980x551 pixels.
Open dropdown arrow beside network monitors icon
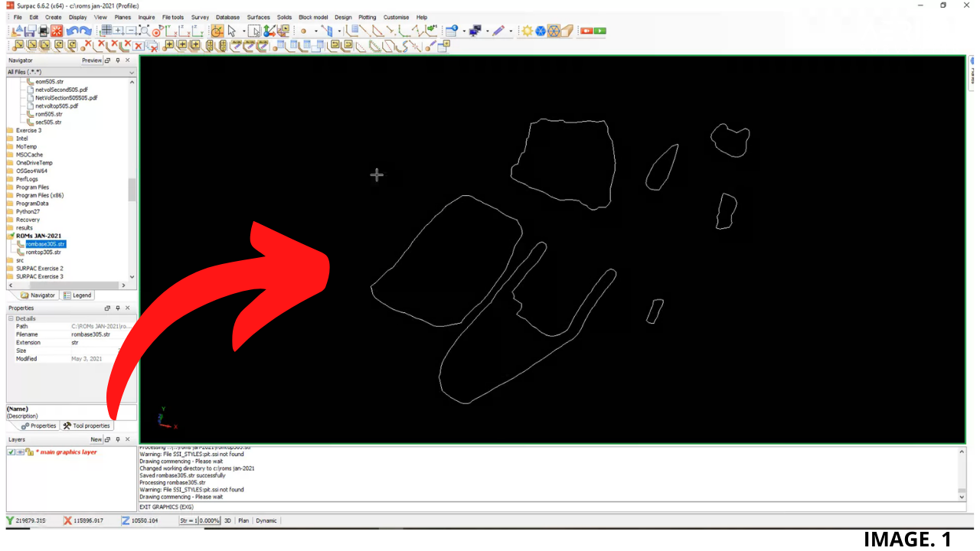(487, 31)
